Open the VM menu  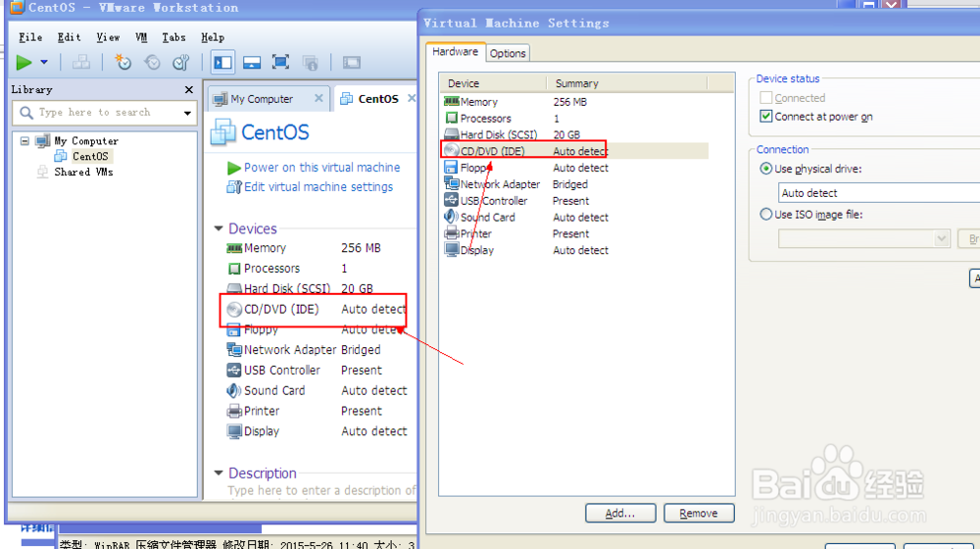(x=141, y=37)
